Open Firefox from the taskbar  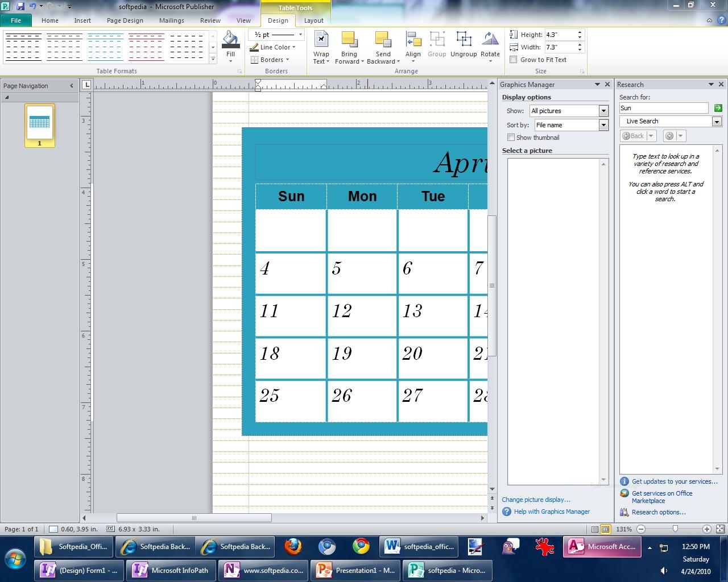tap(293, 547)
